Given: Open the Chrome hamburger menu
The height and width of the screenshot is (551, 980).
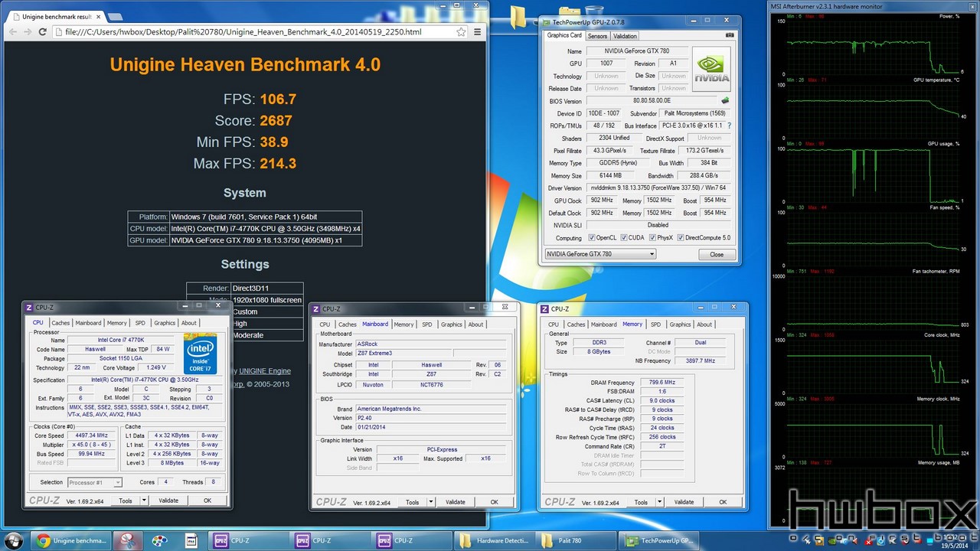Looking at the screenshot, I should click(x=478, y=32).
